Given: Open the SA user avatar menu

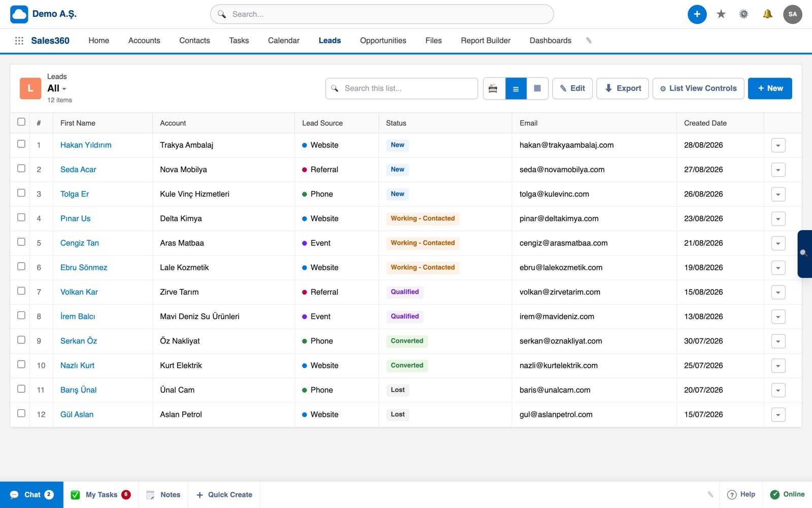Looking at the screenshot, I should tap(793, 14).
